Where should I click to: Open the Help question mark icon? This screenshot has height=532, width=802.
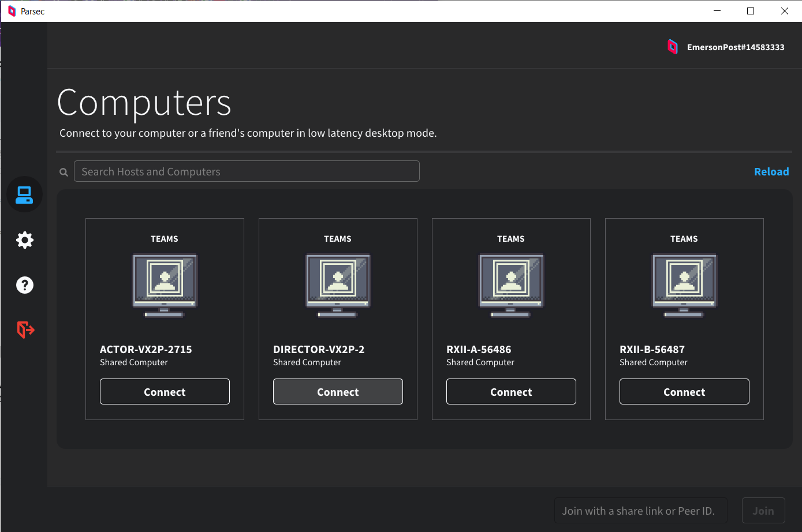pyautogui.click(x=25, y=285)
